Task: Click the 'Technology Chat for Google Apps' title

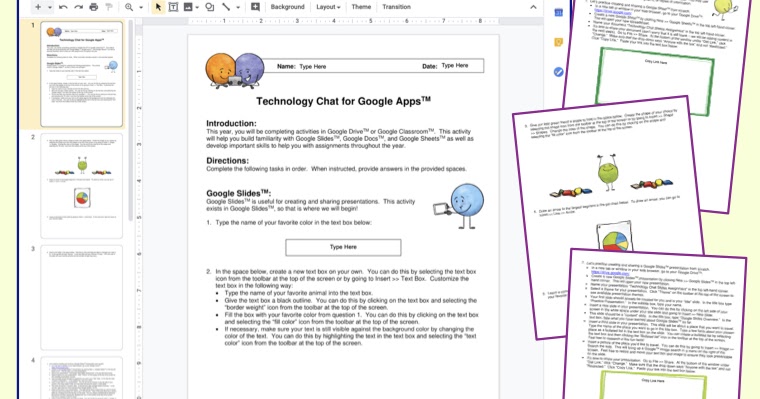Action: (343, 101)
